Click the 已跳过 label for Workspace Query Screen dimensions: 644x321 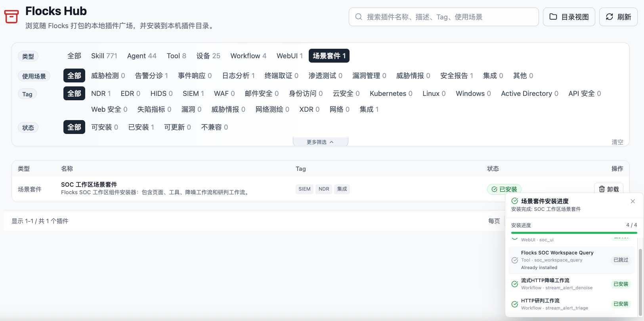point(621,260)
